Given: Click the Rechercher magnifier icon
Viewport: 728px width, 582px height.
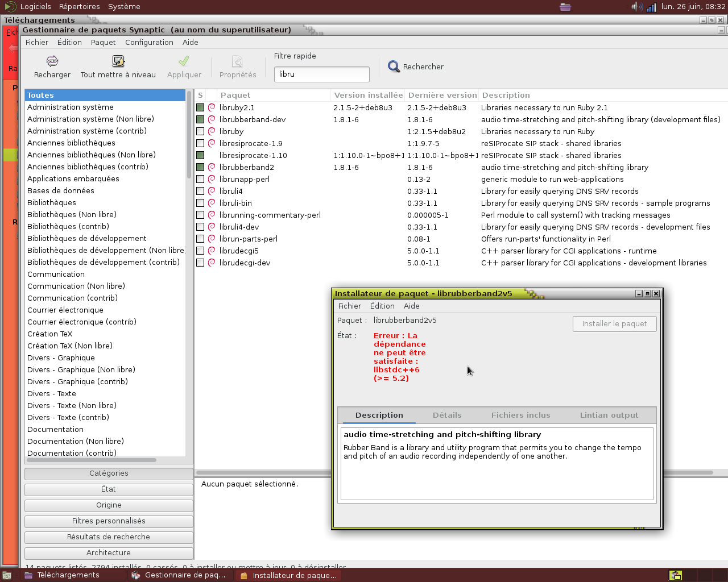Looking at the screenshot, I should coord(394,66).
